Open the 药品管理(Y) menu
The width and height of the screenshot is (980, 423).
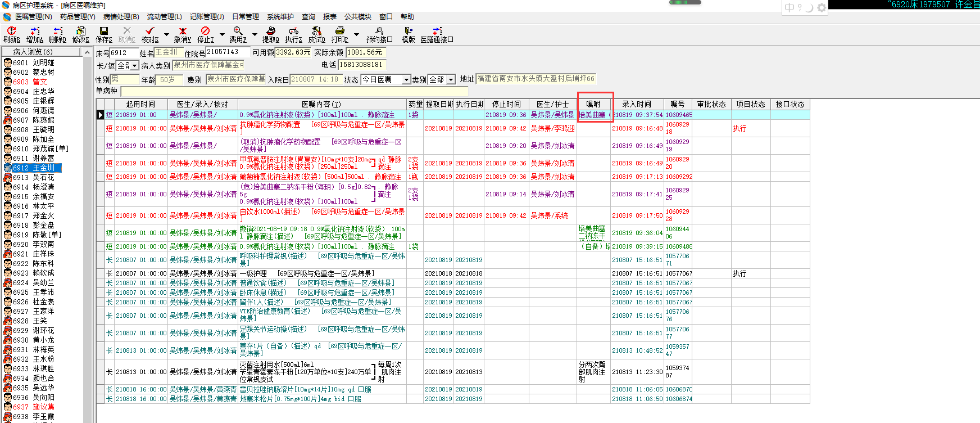click(x=78, y=17)
